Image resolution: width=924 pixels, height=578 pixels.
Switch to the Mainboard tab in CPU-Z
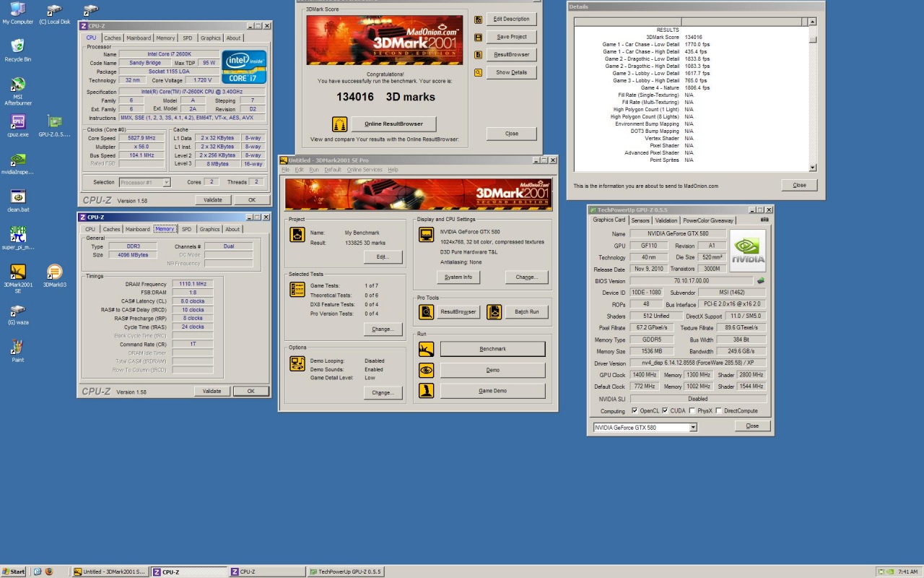pyautogui.click(x=139, y=38)
